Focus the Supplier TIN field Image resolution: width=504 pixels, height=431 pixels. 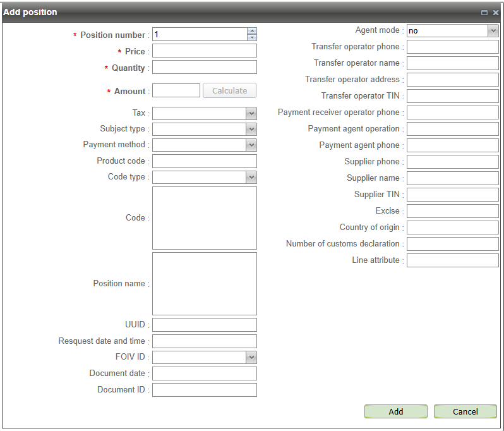click(452, 195)
